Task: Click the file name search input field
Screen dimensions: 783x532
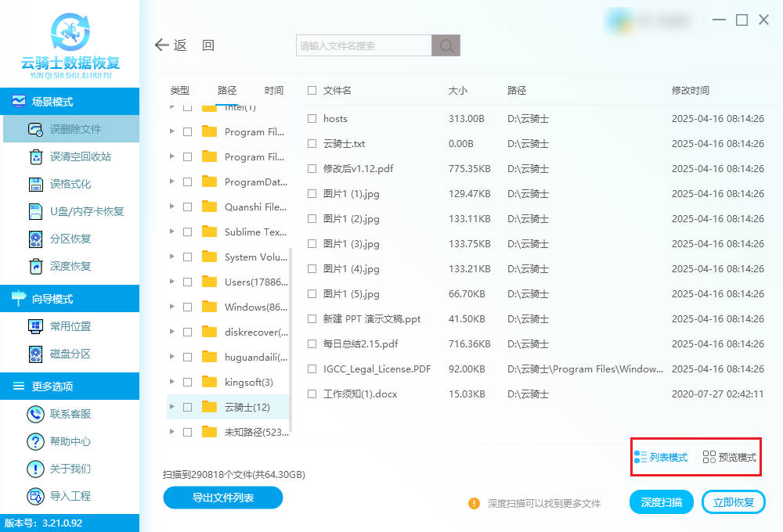Action: pyautogui.click(x=363, y=45)
